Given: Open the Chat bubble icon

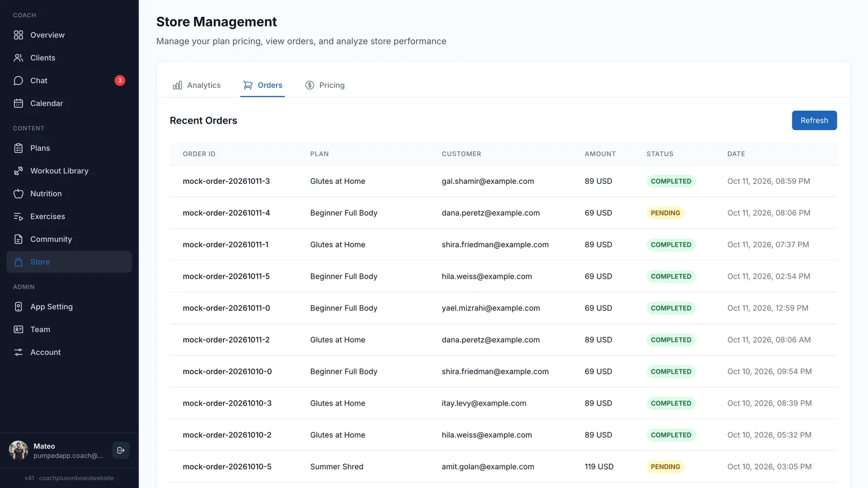Looking at the screenshot, I should point(18,81).
